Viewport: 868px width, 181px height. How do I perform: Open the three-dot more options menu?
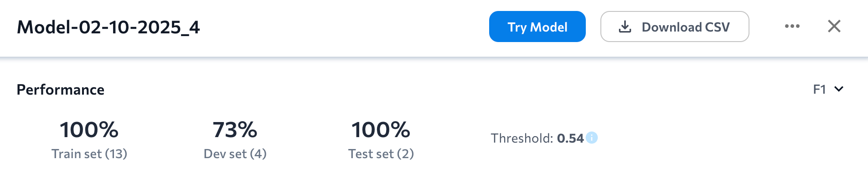coord(792,27)
